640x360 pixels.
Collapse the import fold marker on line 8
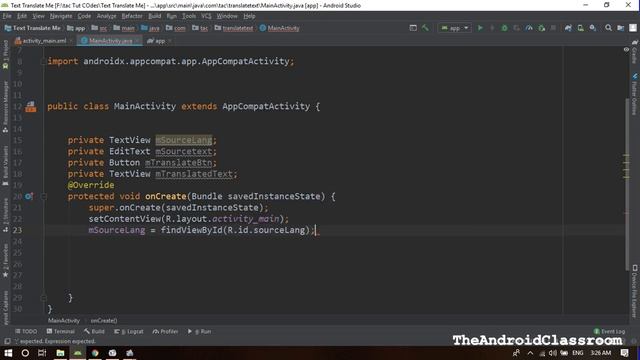point(44,61)
